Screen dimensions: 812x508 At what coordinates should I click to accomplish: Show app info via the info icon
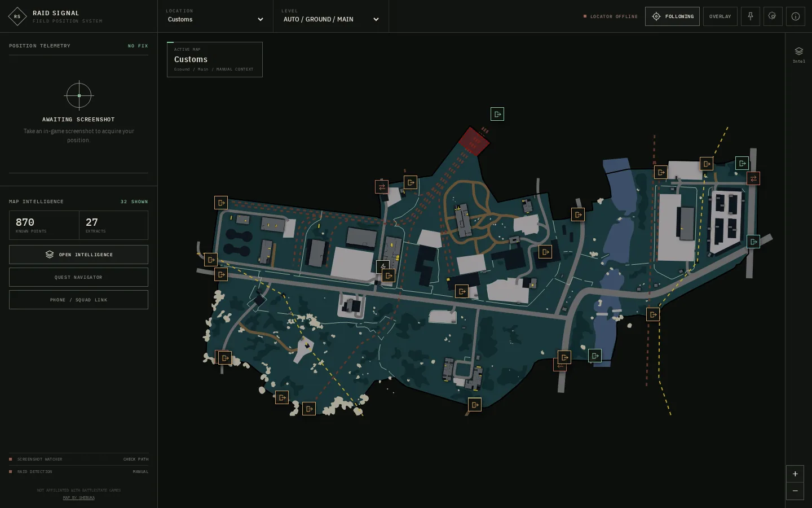point(795,16)
